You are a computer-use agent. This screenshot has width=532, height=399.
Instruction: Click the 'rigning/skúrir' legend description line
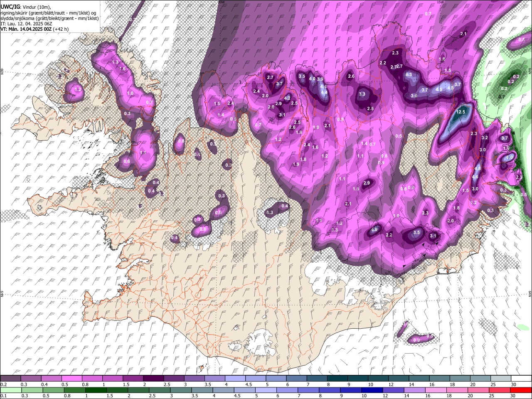[x=48, y=13]
